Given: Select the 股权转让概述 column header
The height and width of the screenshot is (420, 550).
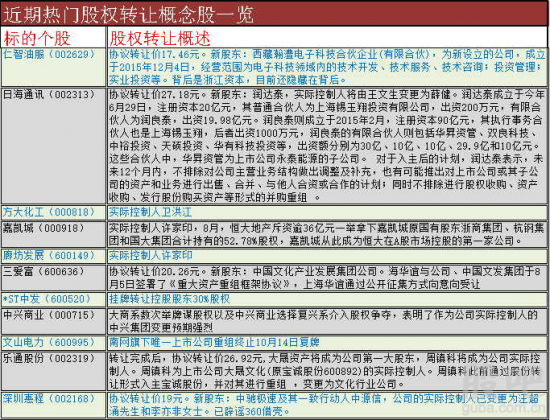Looking at the screenshot, I should 160,38.
